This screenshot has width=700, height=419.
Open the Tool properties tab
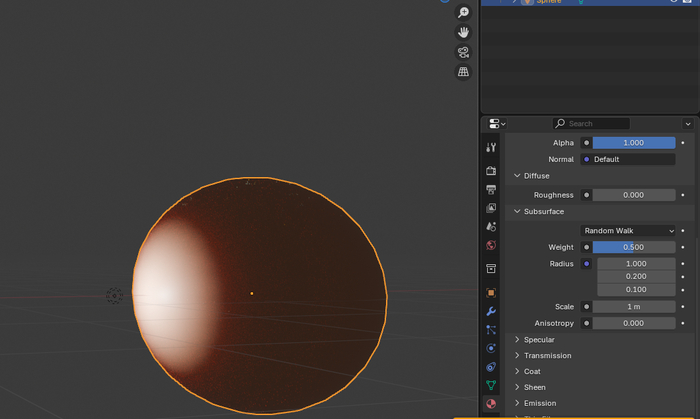click(x=491, y=147)
